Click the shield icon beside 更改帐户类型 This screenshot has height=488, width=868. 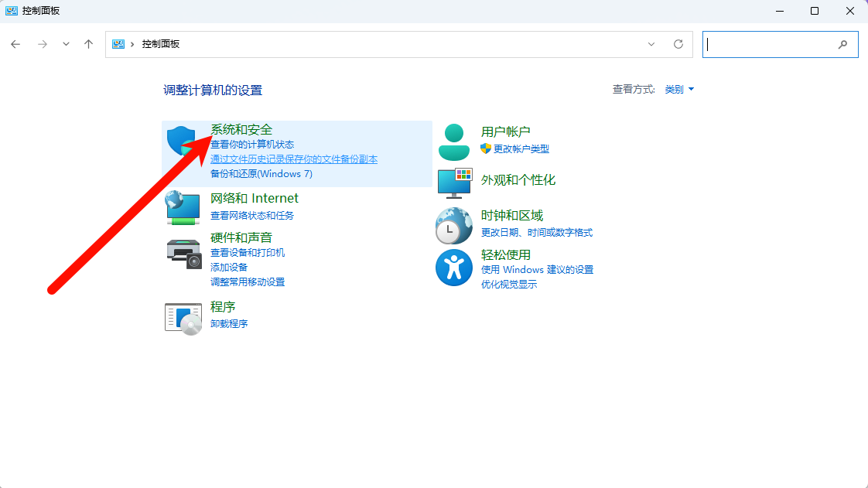(x=486, y=148)
